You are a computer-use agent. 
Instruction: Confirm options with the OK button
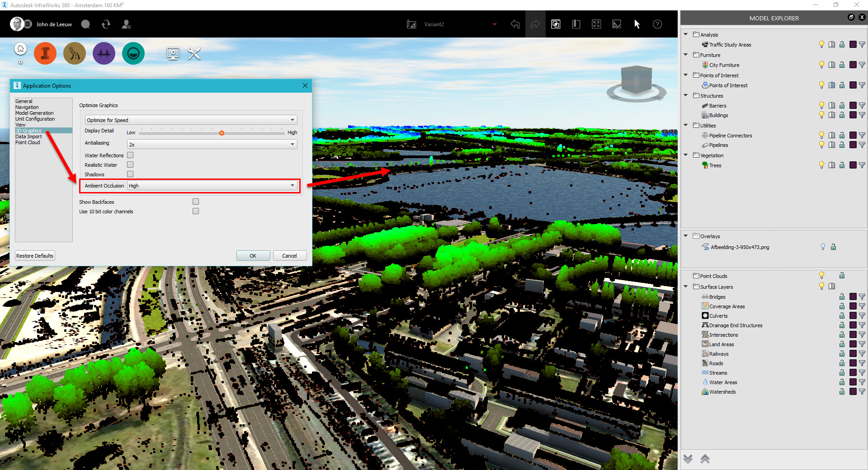tap(253, 255)
